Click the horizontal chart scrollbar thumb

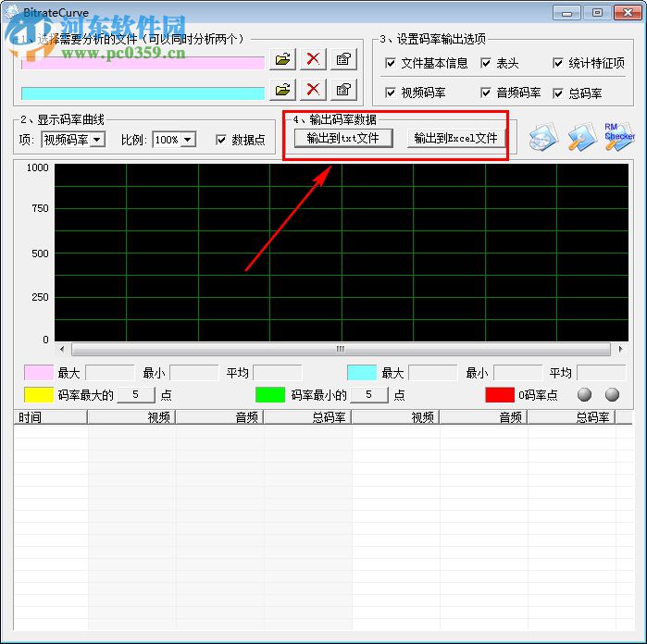click(341, 350)
